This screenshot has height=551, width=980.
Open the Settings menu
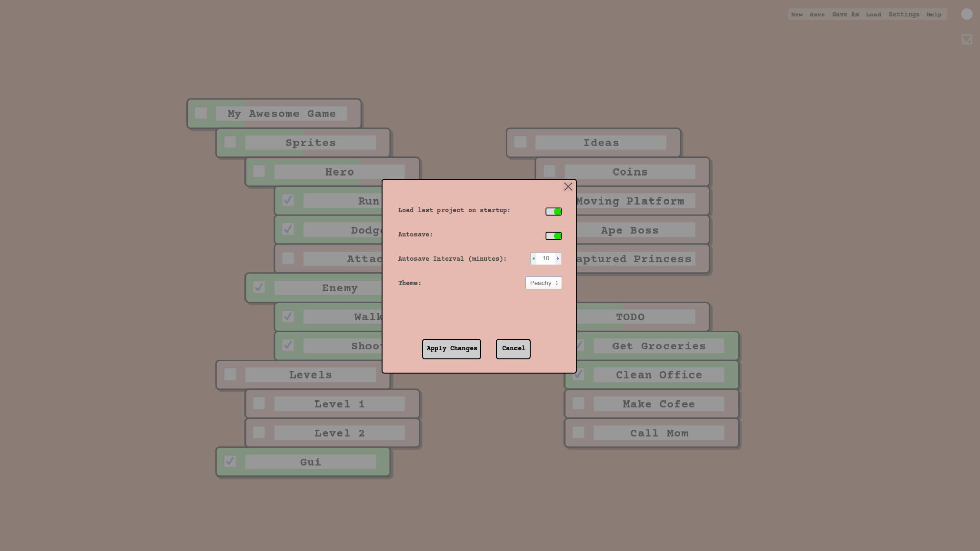pyautogui.click(x=903, y=14)
